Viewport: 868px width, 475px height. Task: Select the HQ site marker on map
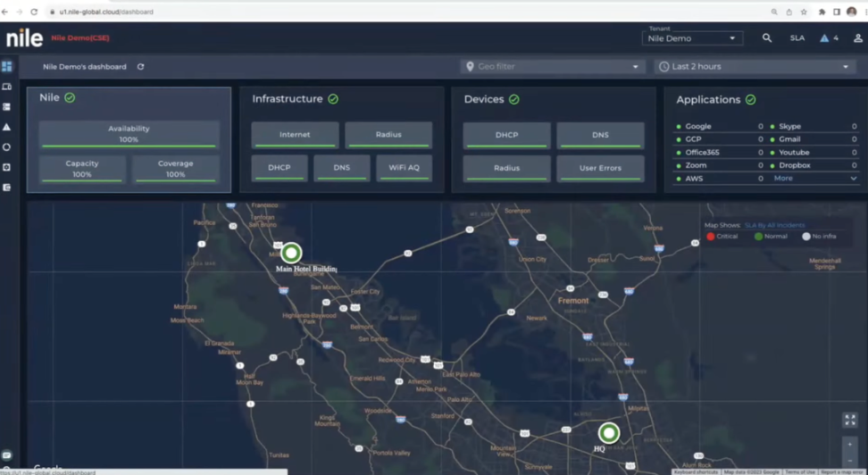608,433
